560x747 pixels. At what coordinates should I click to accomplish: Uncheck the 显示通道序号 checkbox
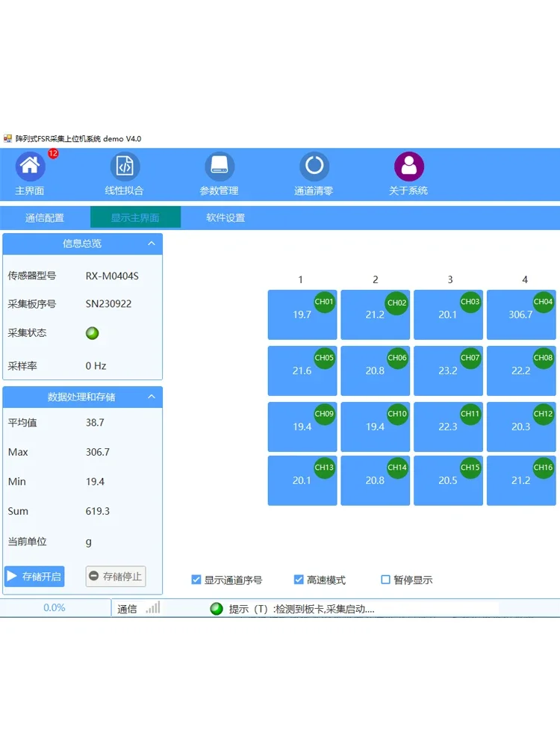click(196, 580)
